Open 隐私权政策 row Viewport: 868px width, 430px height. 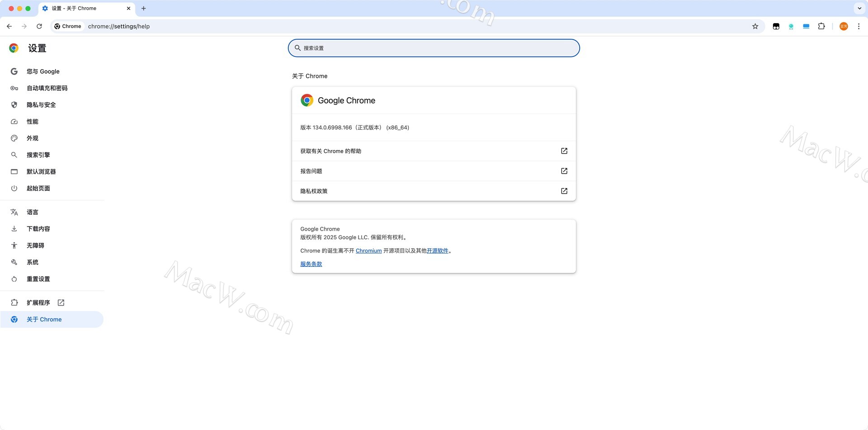pyautogui.click(x=434, y=191)
